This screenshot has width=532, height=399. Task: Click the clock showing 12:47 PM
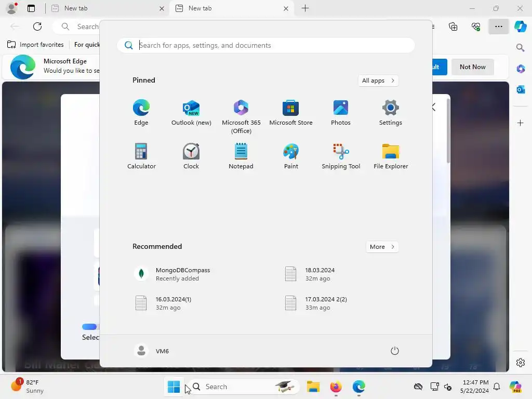(474, 387)
